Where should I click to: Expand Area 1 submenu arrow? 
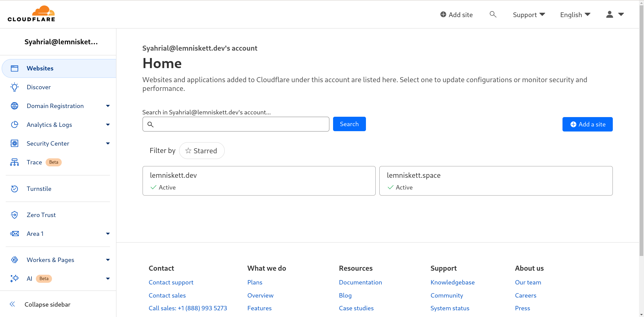[x=108, y=234]
